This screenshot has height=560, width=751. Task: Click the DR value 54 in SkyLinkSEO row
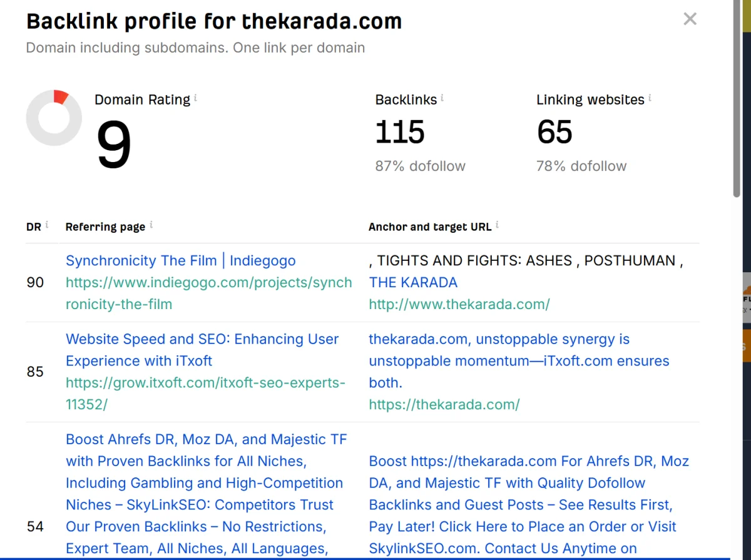[x=35, y=527]
